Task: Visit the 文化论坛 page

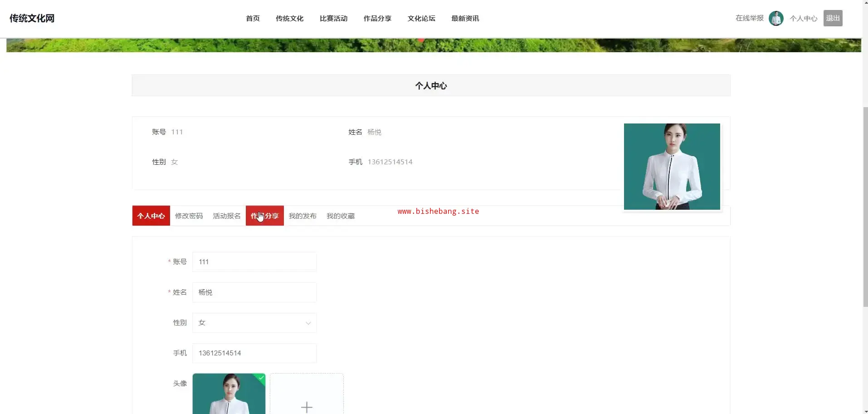Action: coord(421,18)
